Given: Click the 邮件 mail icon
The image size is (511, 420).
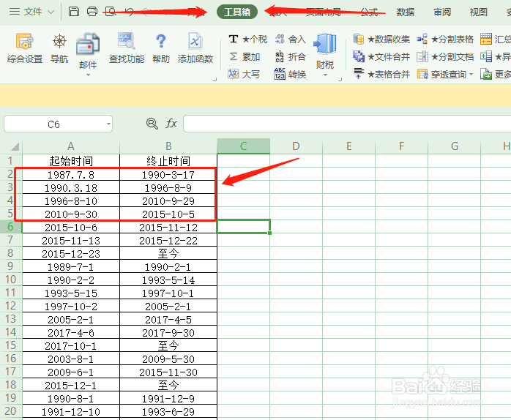Looking at the screenshot, I should 88,44.
